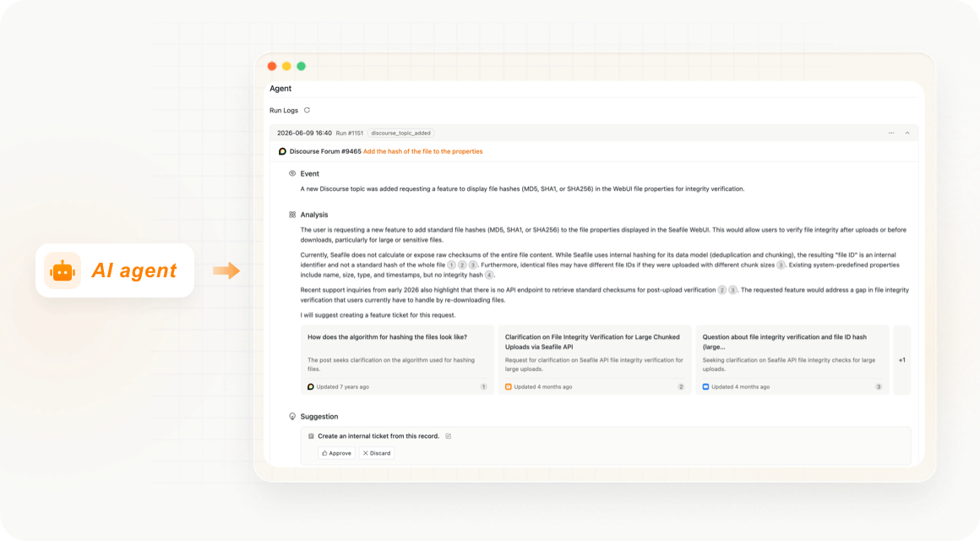
Task: Open the 'Question about file integrity verification' card
Action: point(792,360)
